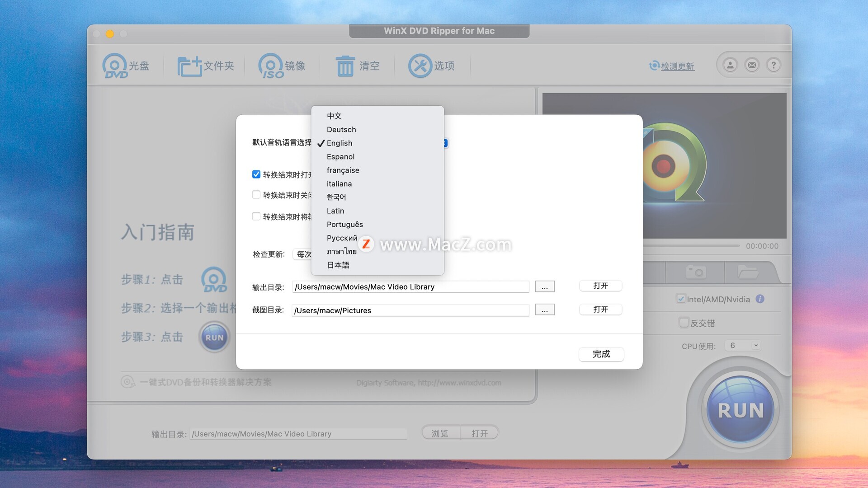Click the Intel/AMD/Nvidia info icon

tap(760, 299)
